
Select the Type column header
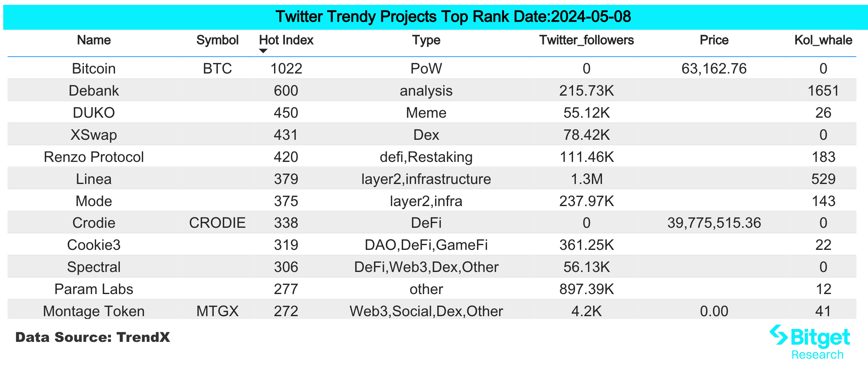[426, 40]
